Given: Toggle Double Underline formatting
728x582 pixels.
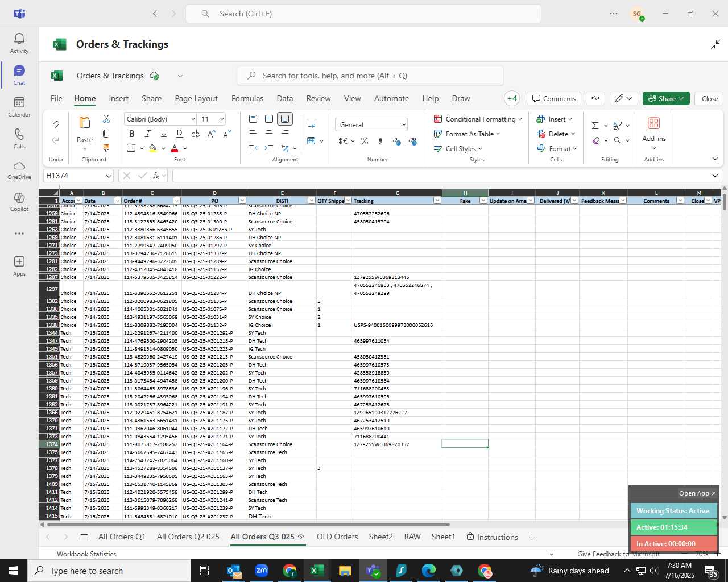Looking at the screenshot, I should 180,134.
